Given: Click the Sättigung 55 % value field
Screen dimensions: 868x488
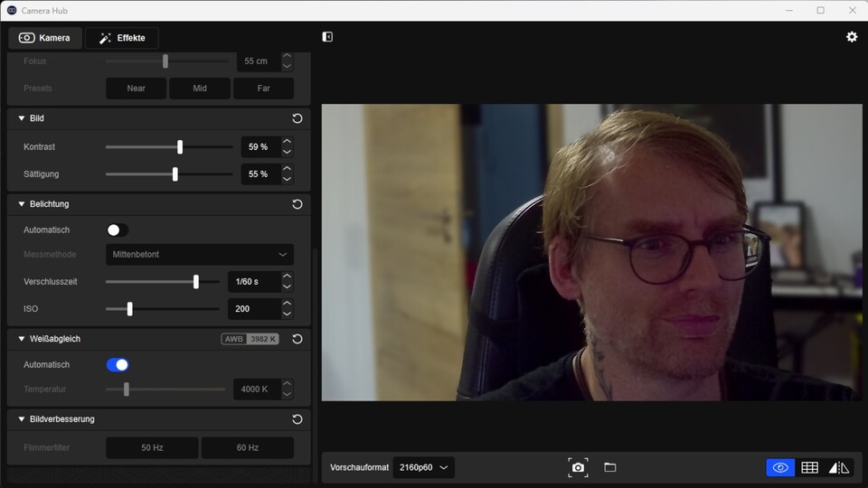Looking at the screenshot, I should pyautogui.click(x=260, y=174).
